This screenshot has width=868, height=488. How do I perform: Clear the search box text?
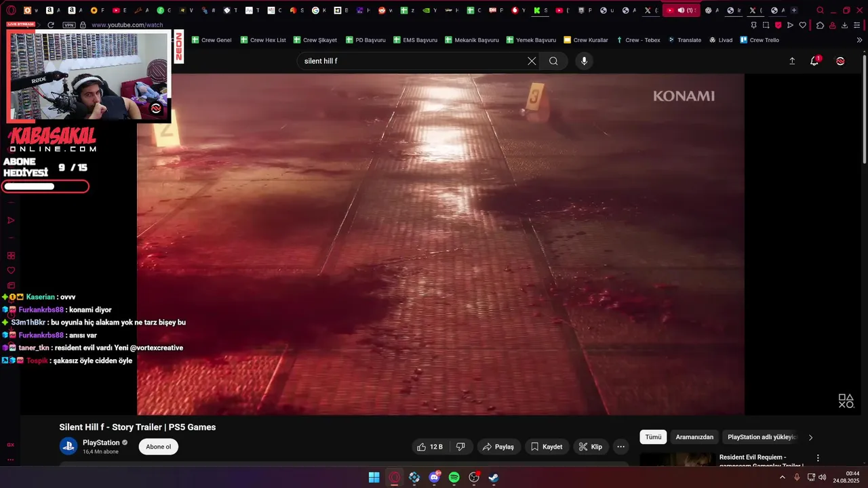[532, 61]
